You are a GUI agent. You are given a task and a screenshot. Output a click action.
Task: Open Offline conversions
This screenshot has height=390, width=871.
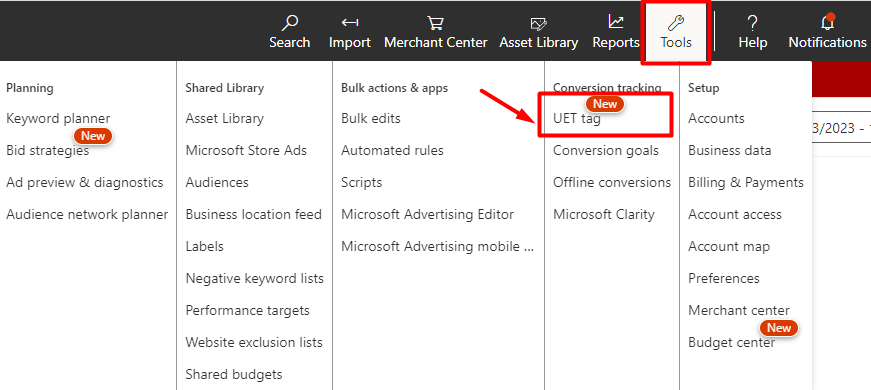612,182
